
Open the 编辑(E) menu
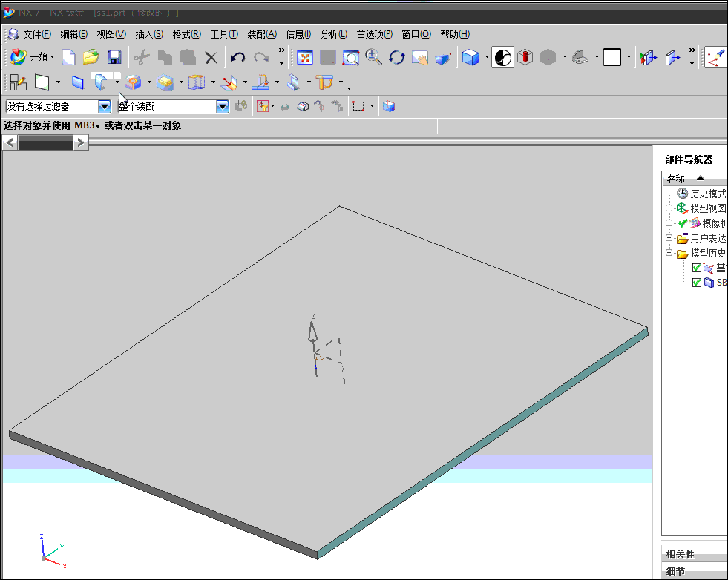73,34
